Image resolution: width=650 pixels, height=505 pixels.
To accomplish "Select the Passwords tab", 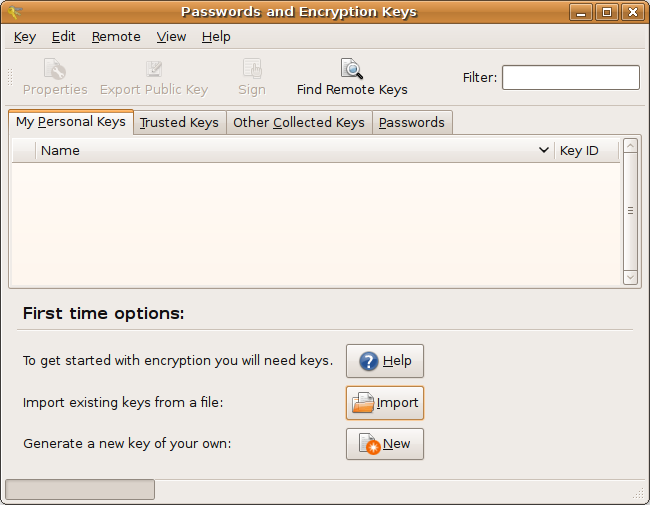I will click(412, 123).
